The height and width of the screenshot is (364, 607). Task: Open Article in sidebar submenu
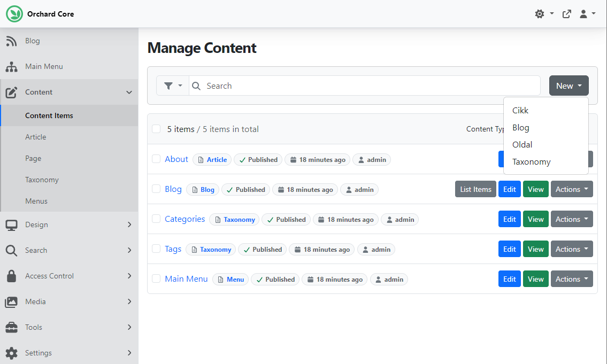[70, 137]
